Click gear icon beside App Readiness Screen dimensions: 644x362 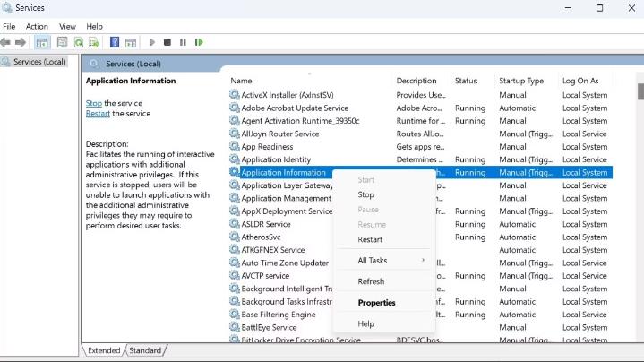235,146
